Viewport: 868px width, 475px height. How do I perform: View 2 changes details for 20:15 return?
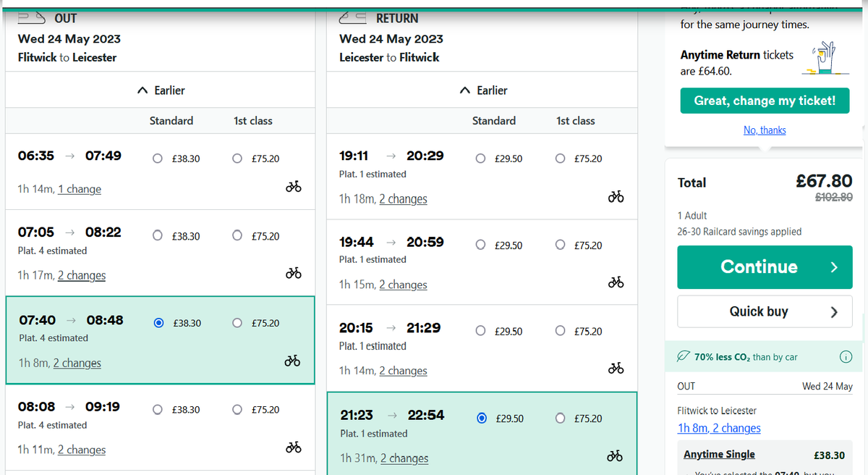[403, 371]
